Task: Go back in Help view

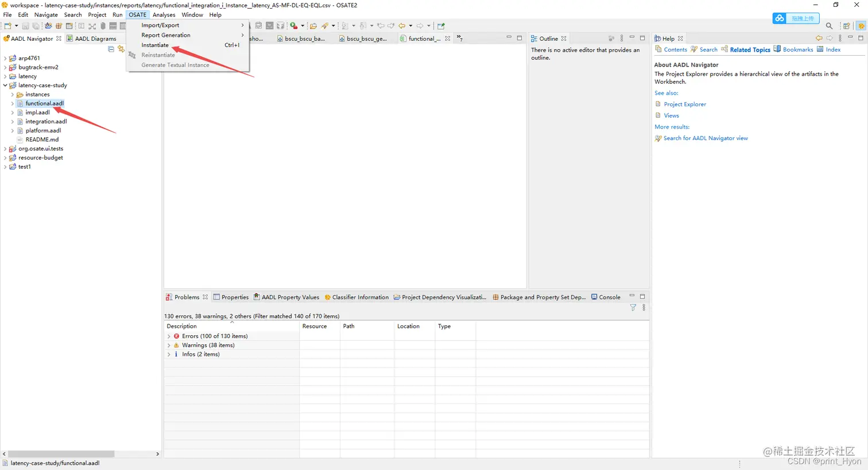Action: (x=819, y=38)
